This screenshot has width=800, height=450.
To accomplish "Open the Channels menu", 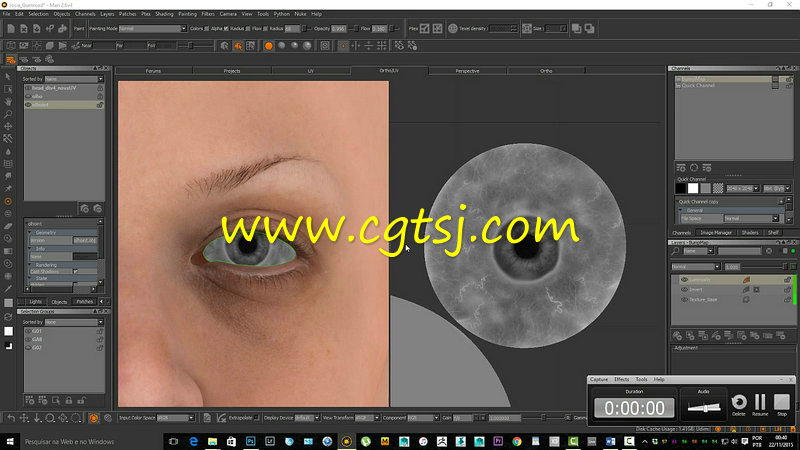I will click(85, 14).
